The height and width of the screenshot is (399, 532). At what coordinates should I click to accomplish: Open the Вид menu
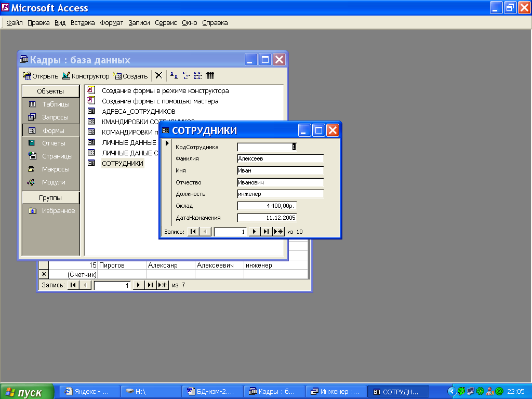[60, 23]
